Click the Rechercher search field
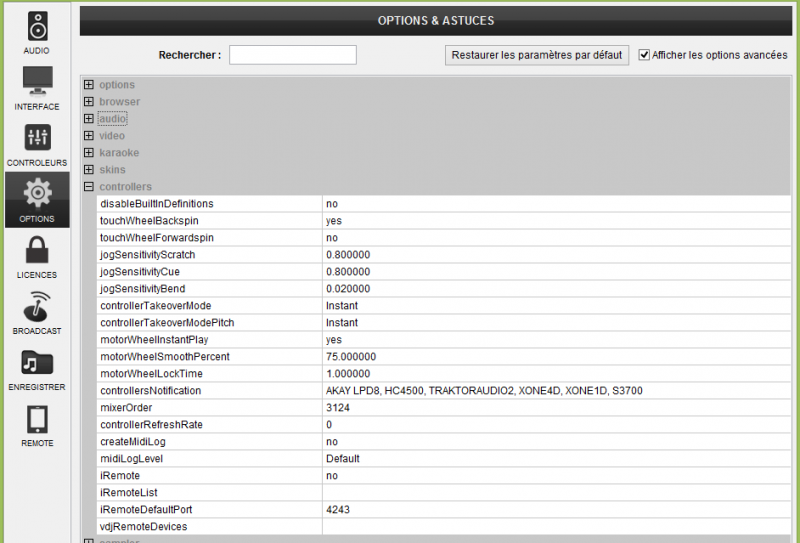The height and width of the screenshot is (543, 800). click(x=292, y=55)
